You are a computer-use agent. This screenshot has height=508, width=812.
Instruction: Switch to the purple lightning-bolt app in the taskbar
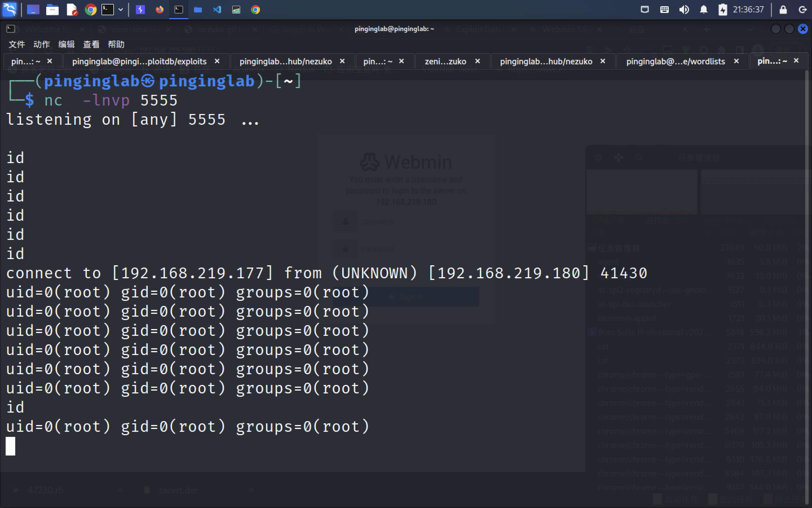[140, 9]
